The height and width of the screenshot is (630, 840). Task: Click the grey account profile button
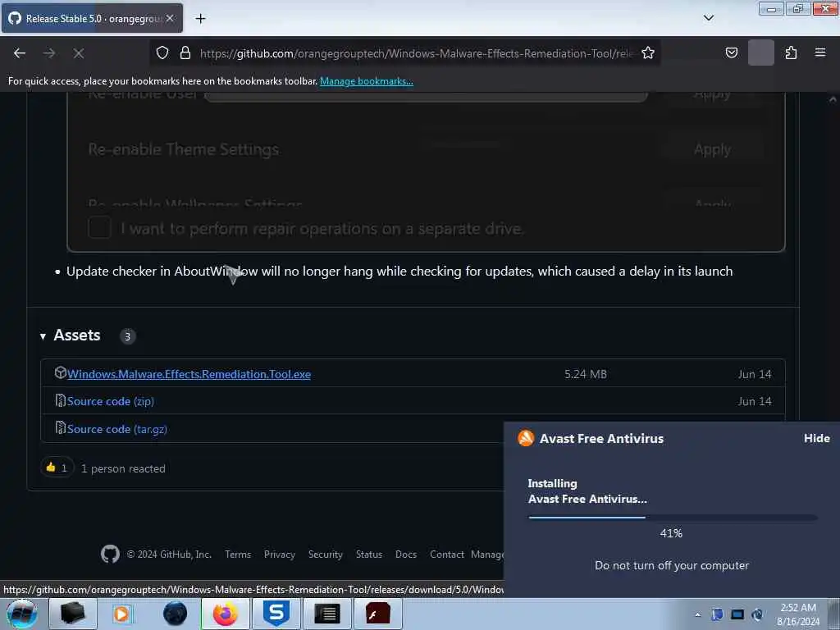(x=760, y=52)
